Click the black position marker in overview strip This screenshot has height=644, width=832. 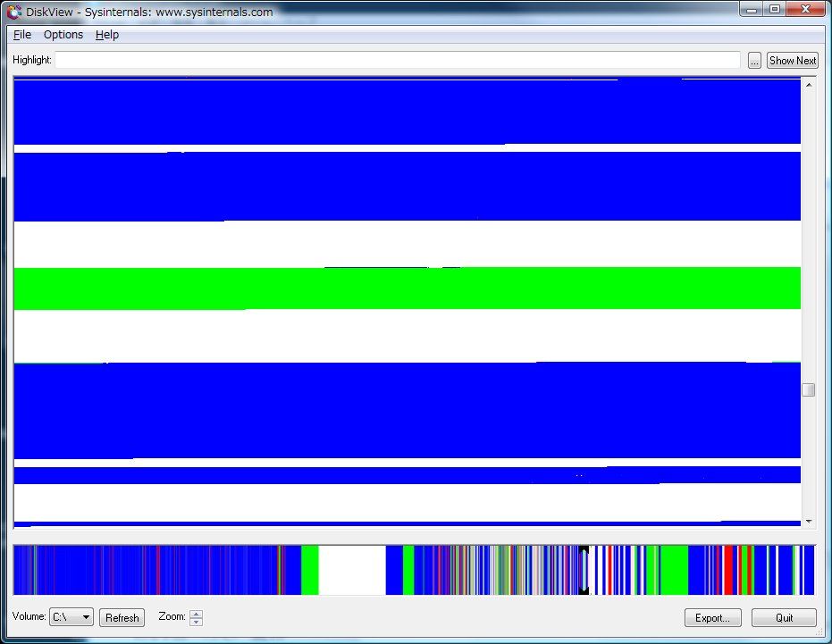tap(584, 570)
